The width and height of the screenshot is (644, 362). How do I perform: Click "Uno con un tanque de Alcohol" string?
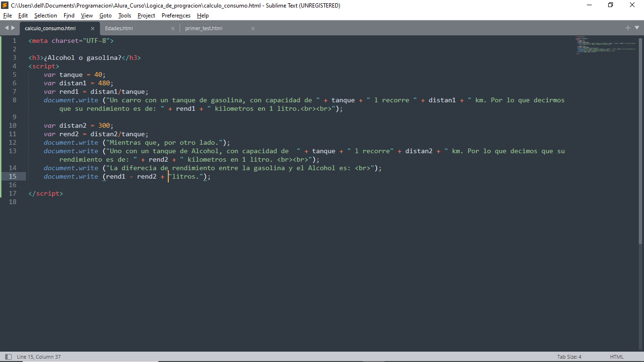pyautogui.click(x=164, y=151)
